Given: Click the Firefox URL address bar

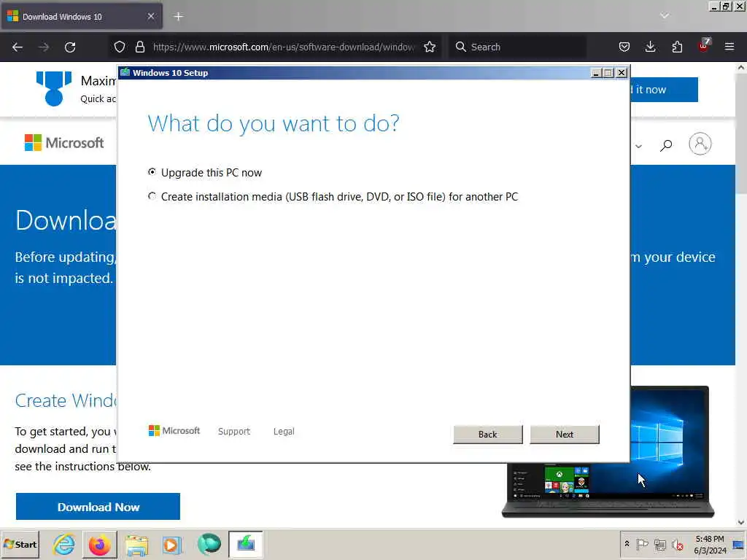Looking at the screenshot, I should (284, 47).
